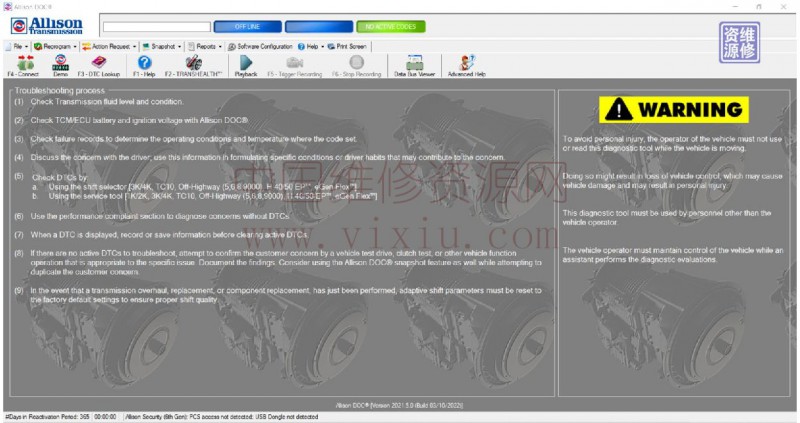Open Software Configuration
This screenshot has width=800, height=423.
pyautogui.click(x=260, y=46)
